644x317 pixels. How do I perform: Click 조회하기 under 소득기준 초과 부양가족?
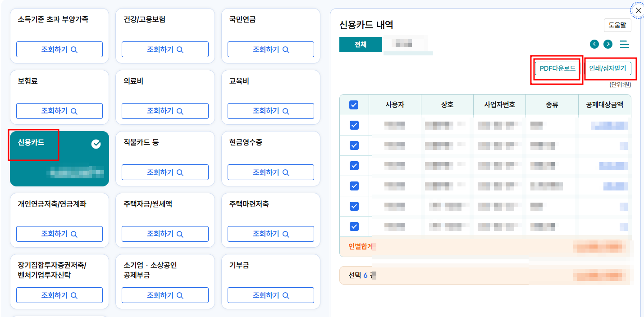pos(59,50)
